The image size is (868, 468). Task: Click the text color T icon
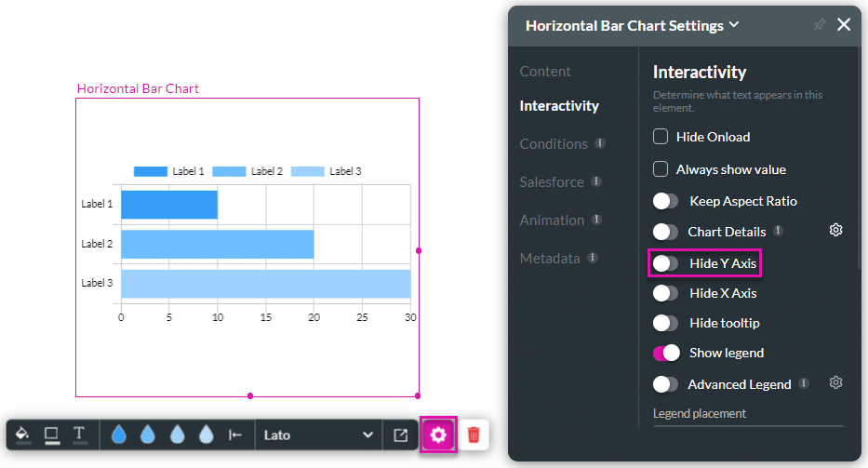(x=80, y=435)
